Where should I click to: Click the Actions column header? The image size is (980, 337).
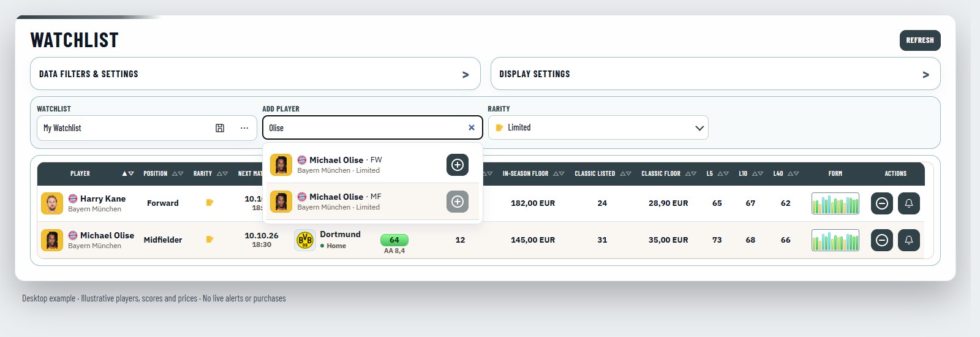(895, 174)
